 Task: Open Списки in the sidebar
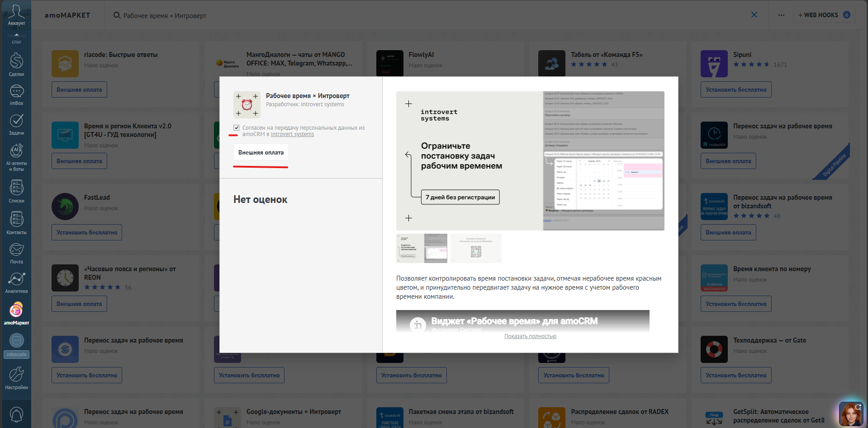point(16,191)
